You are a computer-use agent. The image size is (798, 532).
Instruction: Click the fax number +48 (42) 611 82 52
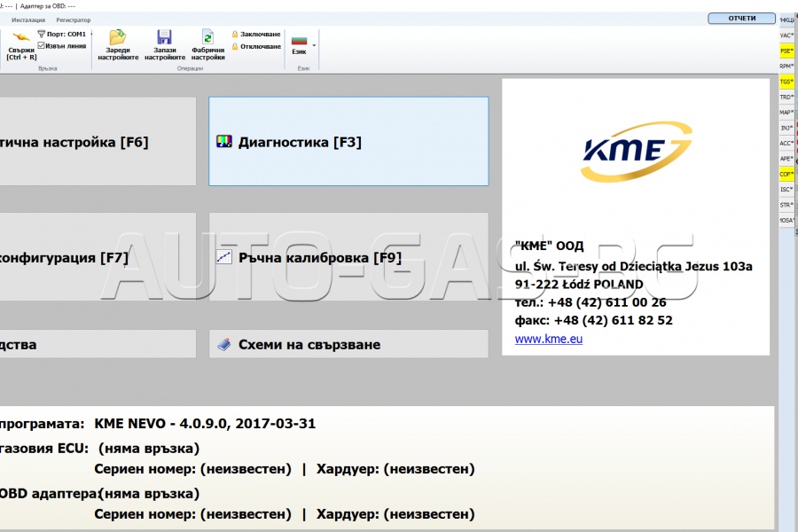click(x=613, y=320)
